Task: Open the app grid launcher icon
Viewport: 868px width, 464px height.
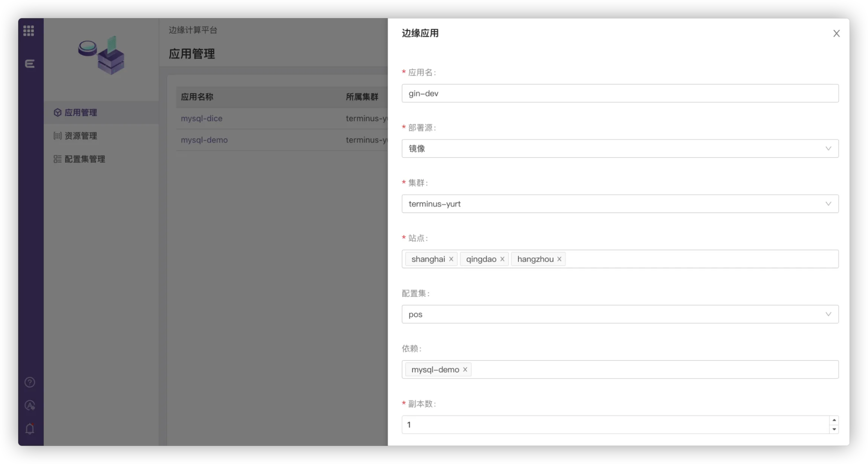Action: tap(29, 31)
